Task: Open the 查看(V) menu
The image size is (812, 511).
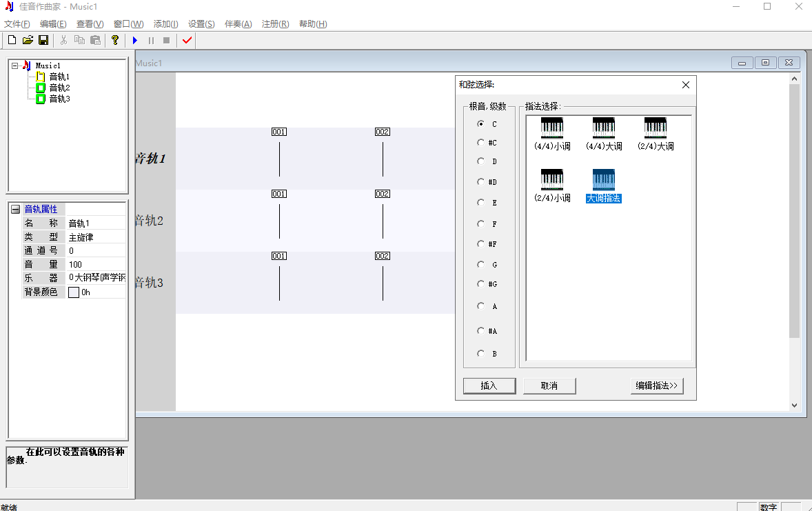Action: (90, 24)
